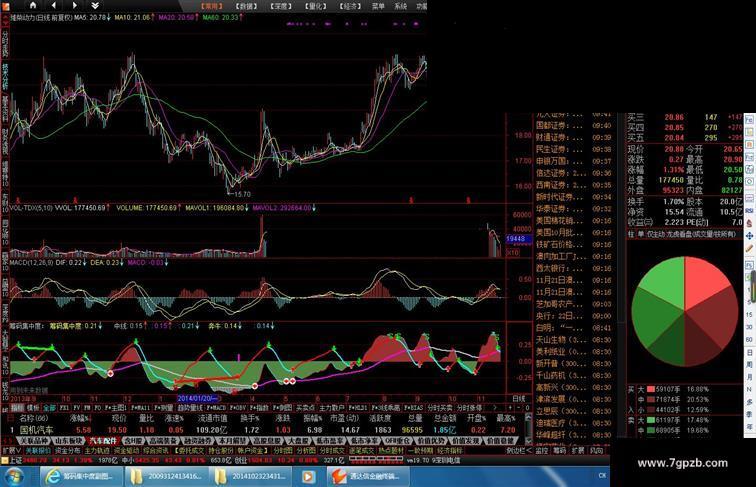
Task: Select the pencil drawing tool
Action: click(x=750, y=249)
